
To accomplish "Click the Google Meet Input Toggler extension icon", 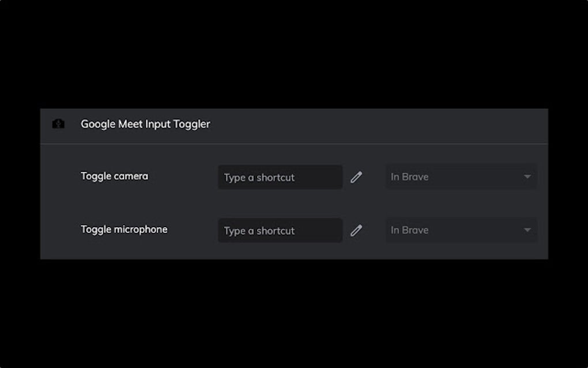I will point(58,123).
